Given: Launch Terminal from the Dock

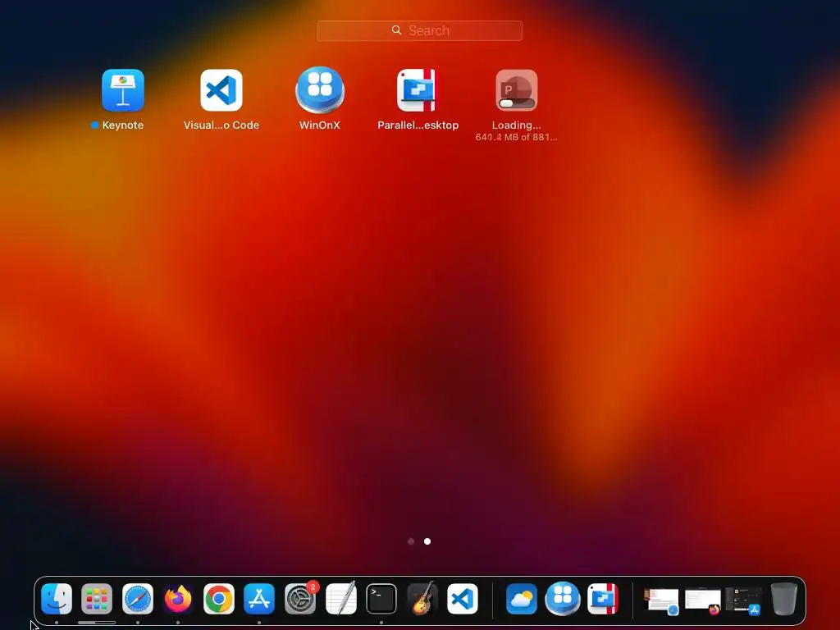Looking at the screenshot, I should tap(381, 598).
